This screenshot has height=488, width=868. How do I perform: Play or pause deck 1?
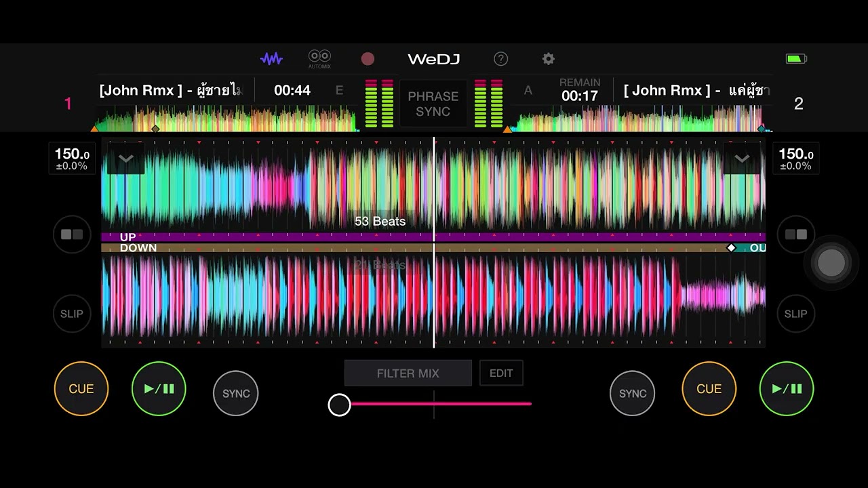point(159,389)
